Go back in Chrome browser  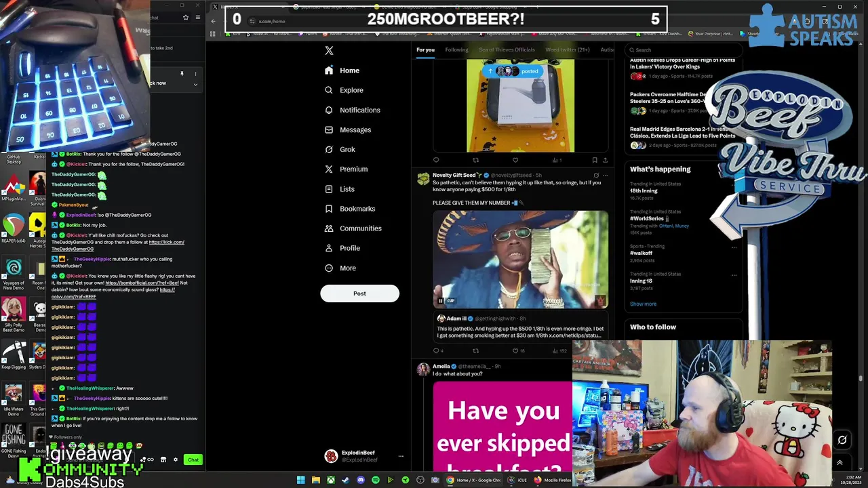(213, 21)
